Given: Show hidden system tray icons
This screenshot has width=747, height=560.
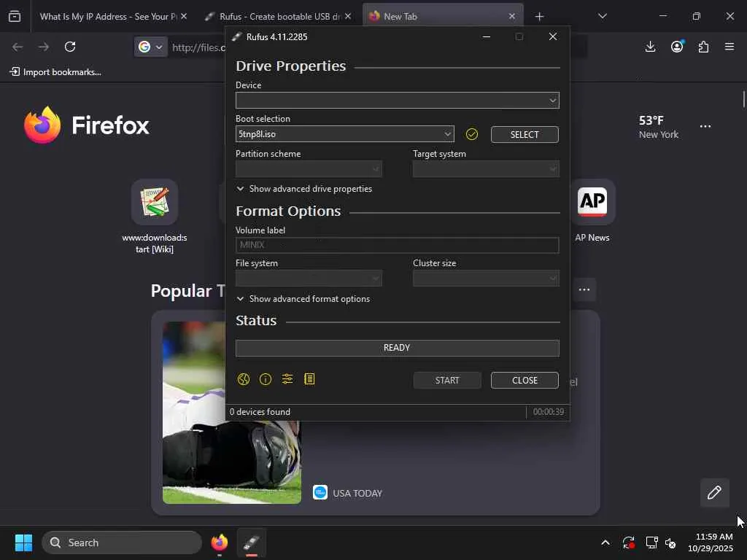Looking at the screenshot, I should point(605,542).
